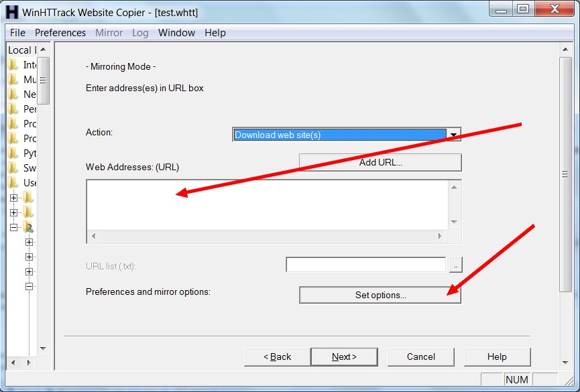Maximize the WinHTTrack window
The width and height of the screenshot is (580, 392).
click(523, 9)
